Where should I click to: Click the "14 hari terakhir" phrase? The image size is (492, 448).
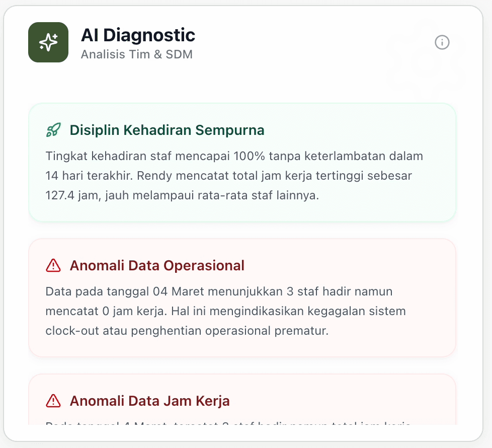[x=87, y=176]
